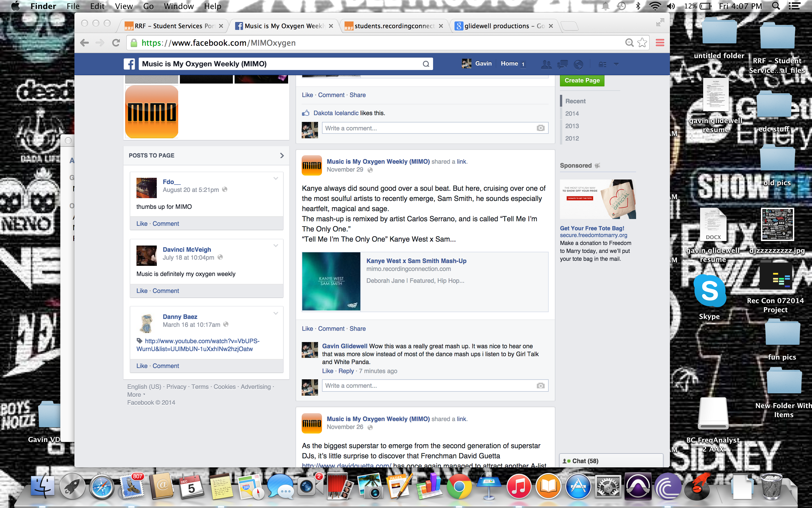Jump to 2013 in timeline
Viewport: 812px width, 508px height.
pyautogui.click(x=572, y=126)
